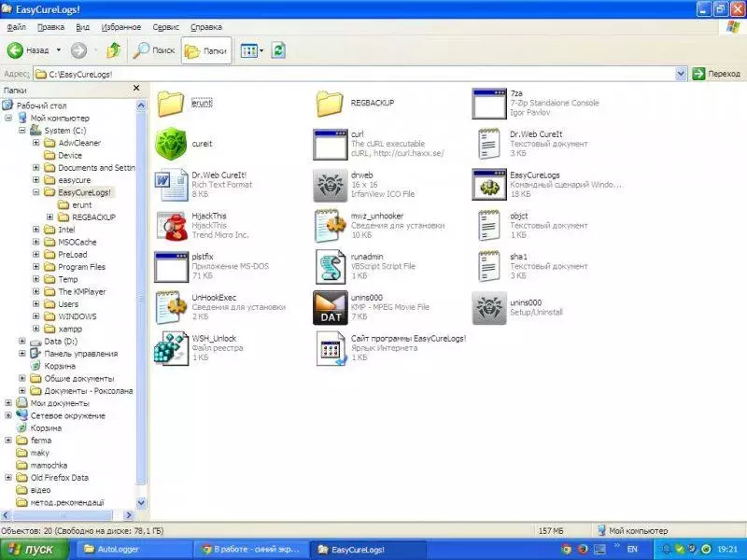Select the mwz_unhooker setup info icon
The width and height of the screenshot is (747, 560).
point(331,226)
